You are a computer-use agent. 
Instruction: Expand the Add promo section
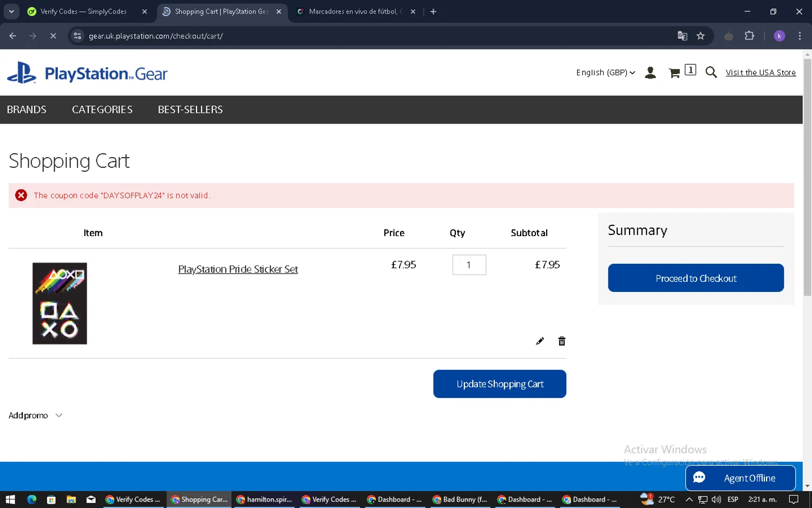coord(36,415)
